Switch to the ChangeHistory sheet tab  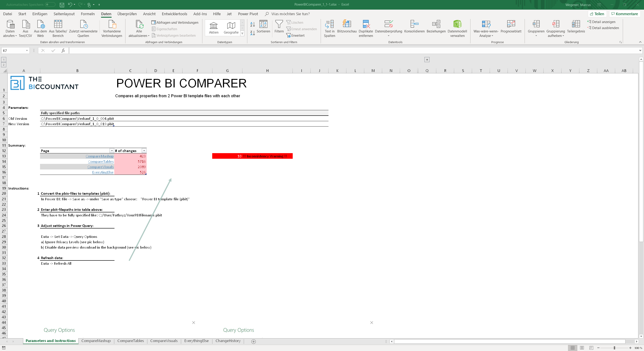point(228,341)
